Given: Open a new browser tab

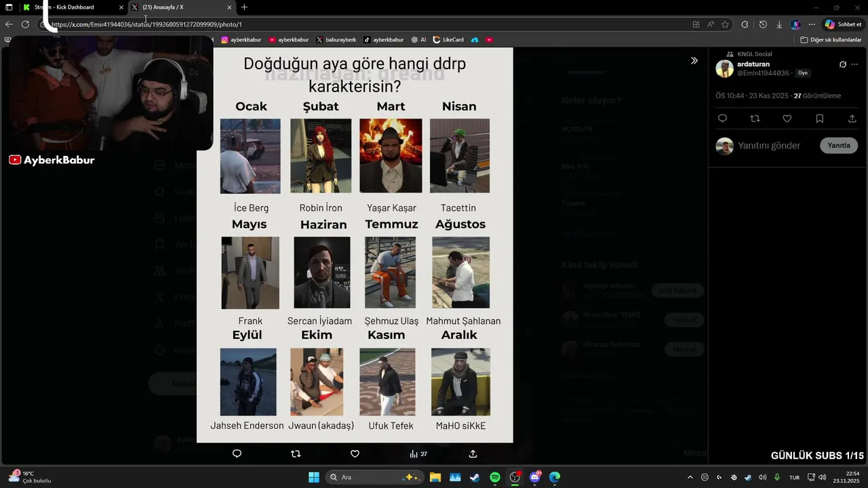Looking at the screenshot, I should coord(244,7).
